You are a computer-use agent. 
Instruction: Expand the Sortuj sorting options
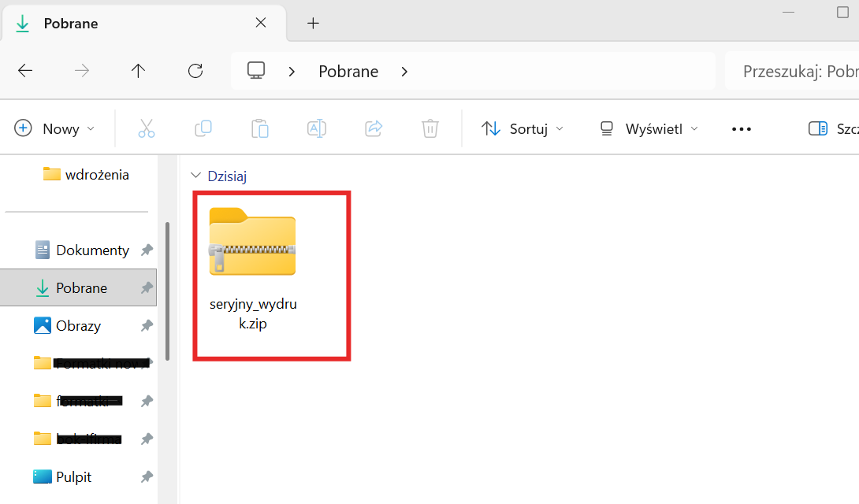coord(522,128)
